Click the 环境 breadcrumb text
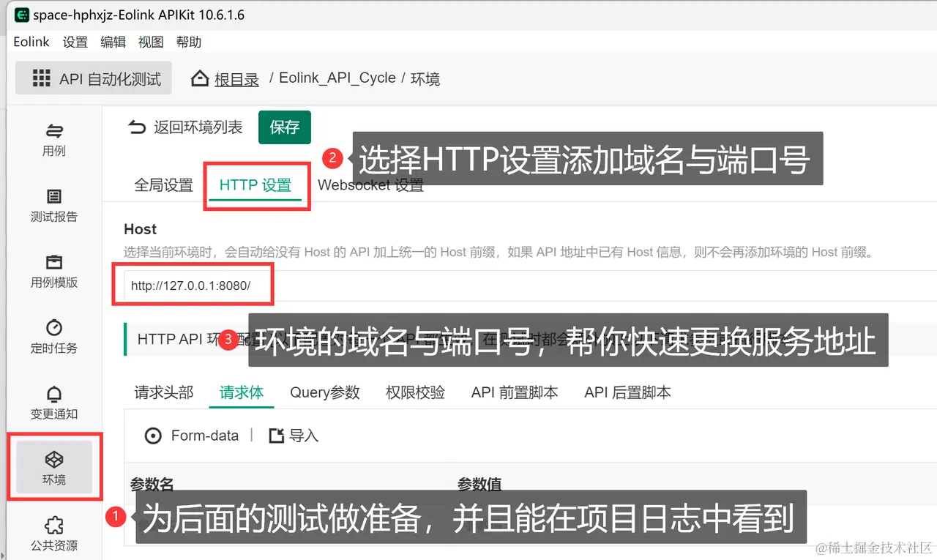Viewport: 937px width, 560px height. pyautogui.click(x=425, y=79)
